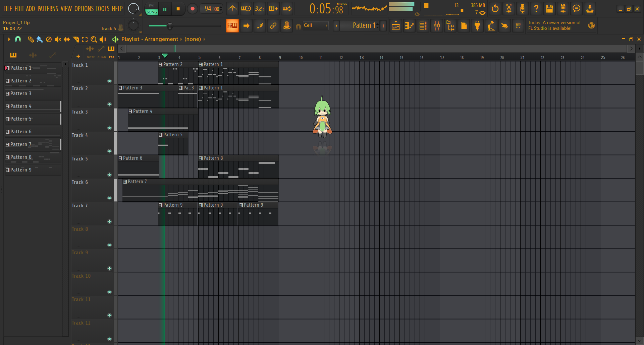Toggle the recording countdown
644x345 pixels.
tap(260, 9)
